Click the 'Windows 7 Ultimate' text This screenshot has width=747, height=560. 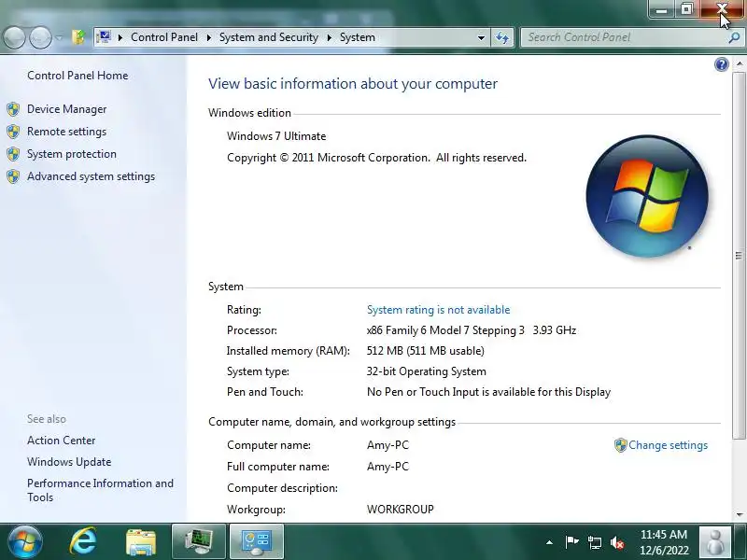[x=276, y=136]
